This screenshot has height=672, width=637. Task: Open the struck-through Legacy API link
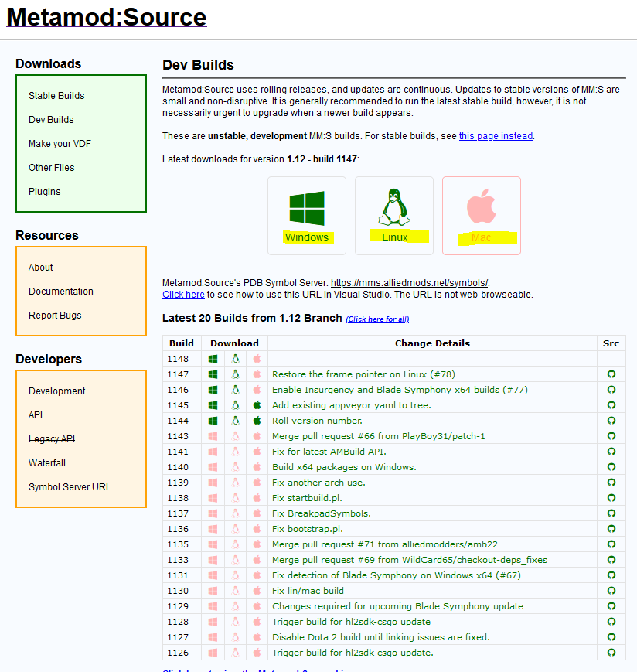(x=52, y=439)
